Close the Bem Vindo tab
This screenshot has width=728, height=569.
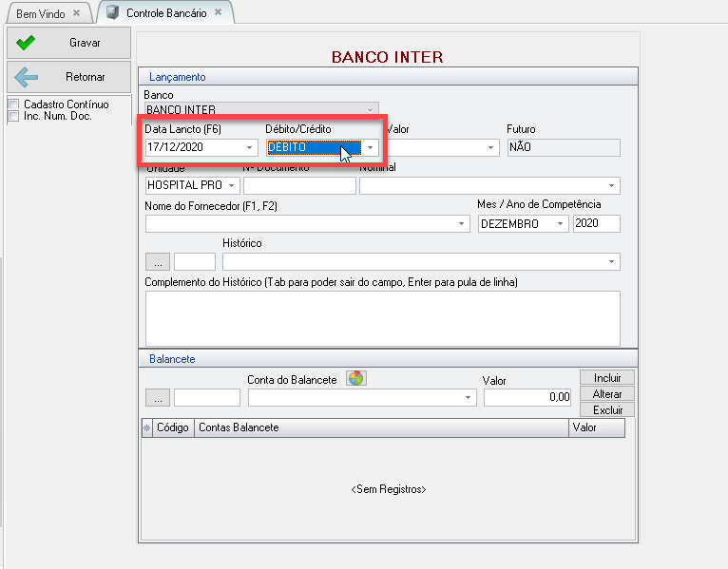77,13
